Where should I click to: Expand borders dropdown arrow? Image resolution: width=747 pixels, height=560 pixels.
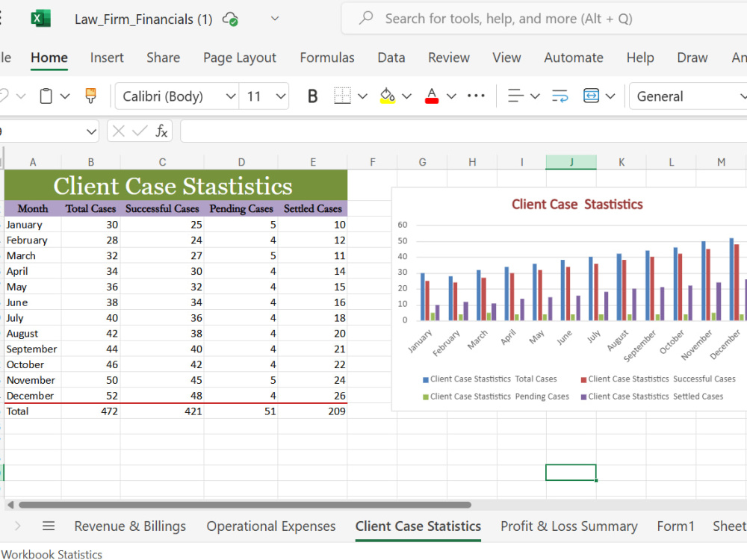point(362,96)
